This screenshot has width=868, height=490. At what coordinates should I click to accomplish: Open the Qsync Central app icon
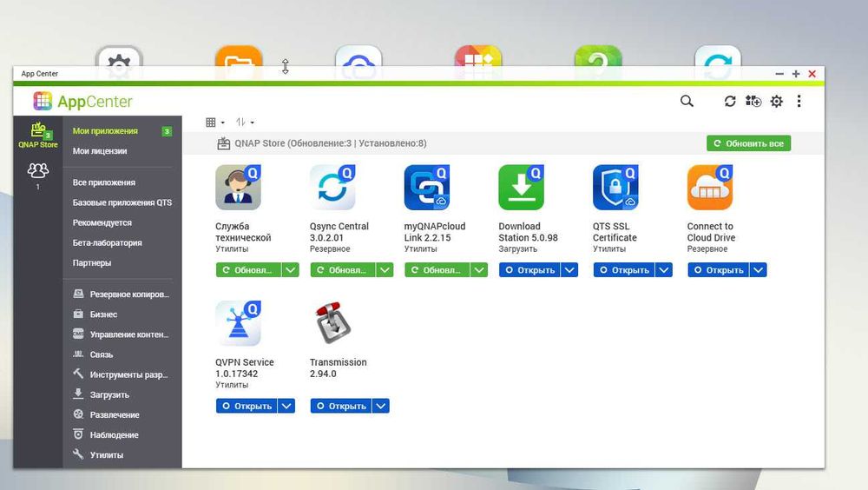tap(332, 188)
